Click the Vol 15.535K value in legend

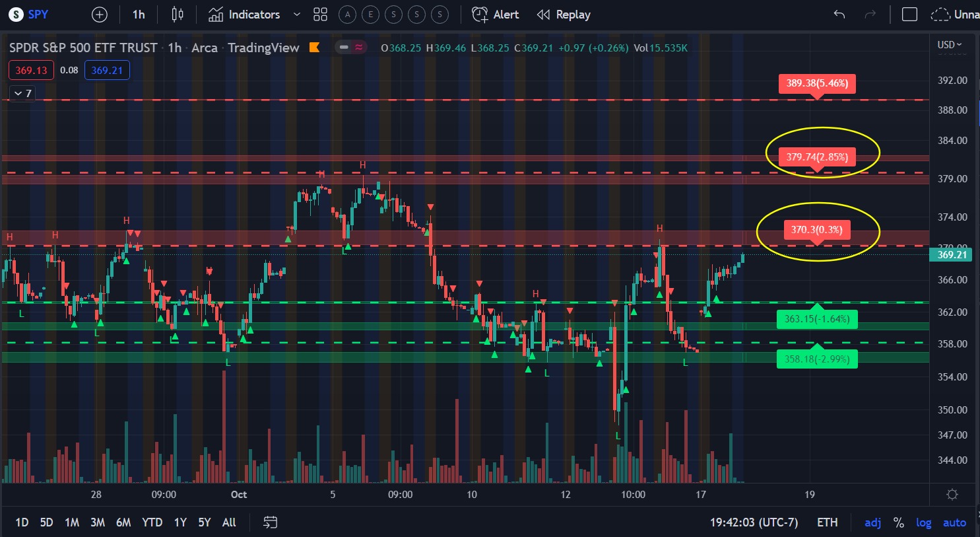coord(661,48)
